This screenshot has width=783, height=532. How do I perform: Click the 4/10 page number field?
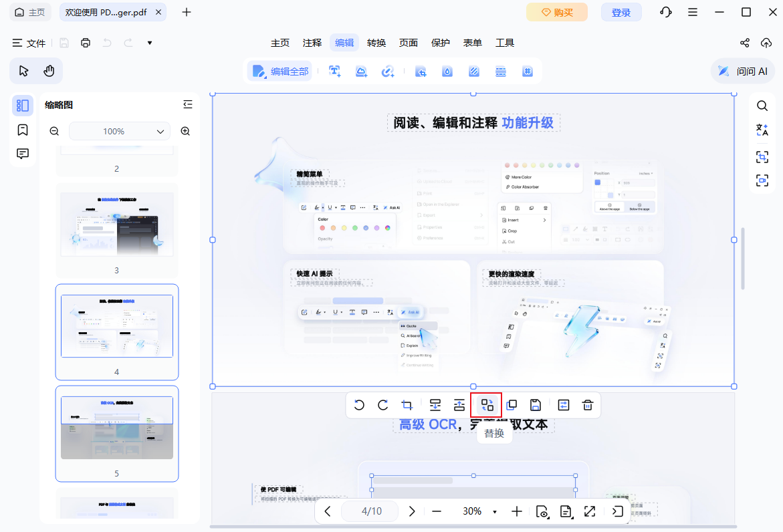[370, 511]
